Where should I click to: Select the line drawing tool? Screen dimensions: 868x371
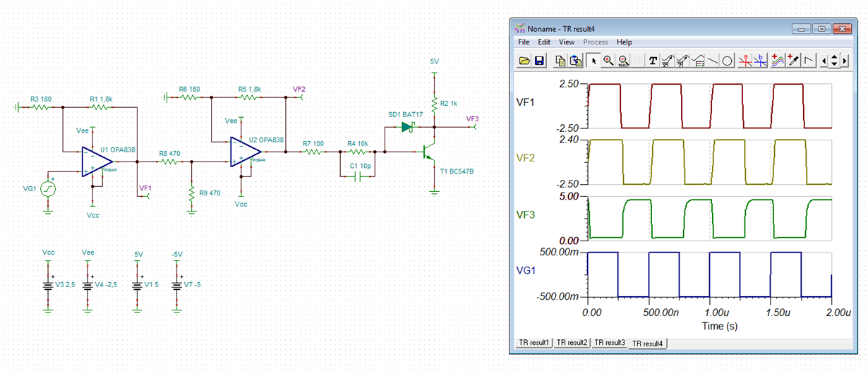[713, 61]
